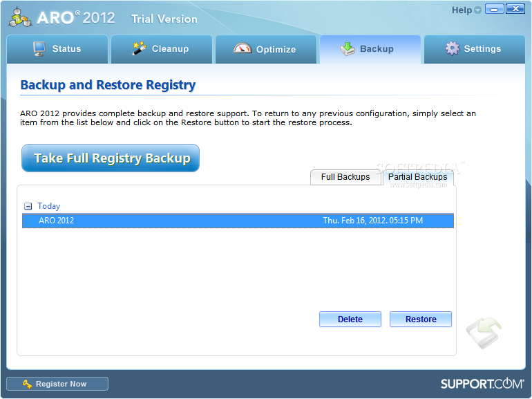532x399 pixels.
Task: Delete the selected backup
Action: tap(350, 319)
